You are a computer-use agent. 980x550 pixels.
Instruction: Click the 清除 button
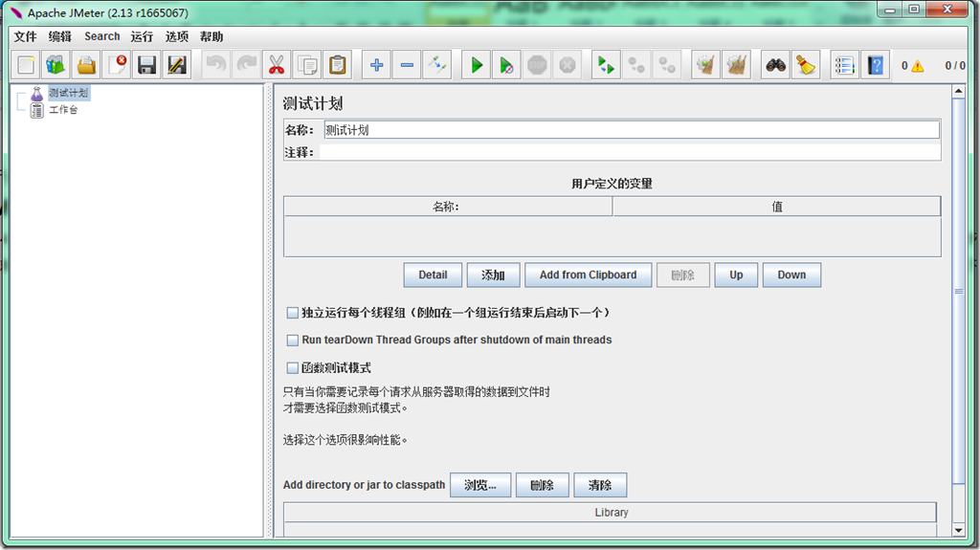(600, 485)
